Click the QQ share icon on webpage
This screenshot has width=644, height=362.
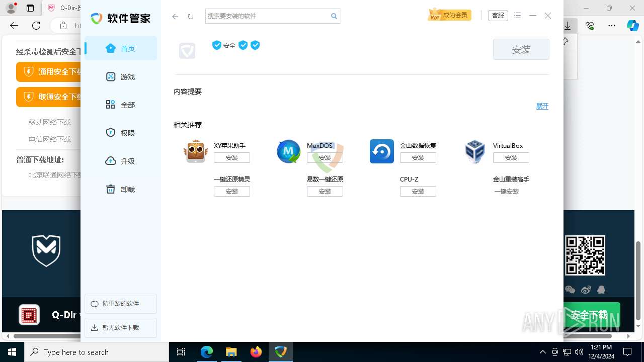[601, 290]
